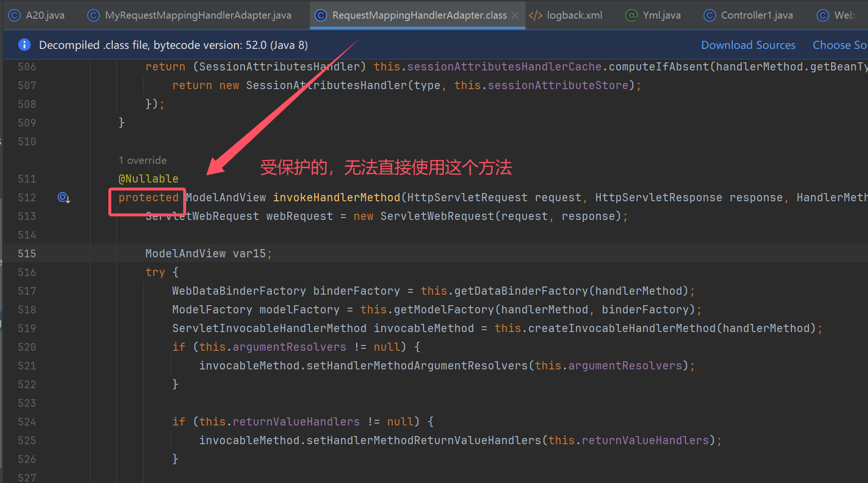Click getDataBinderFactory on line 517
Image resolution: width=868 pixels, height=483 pixels.
click(521, 291)
